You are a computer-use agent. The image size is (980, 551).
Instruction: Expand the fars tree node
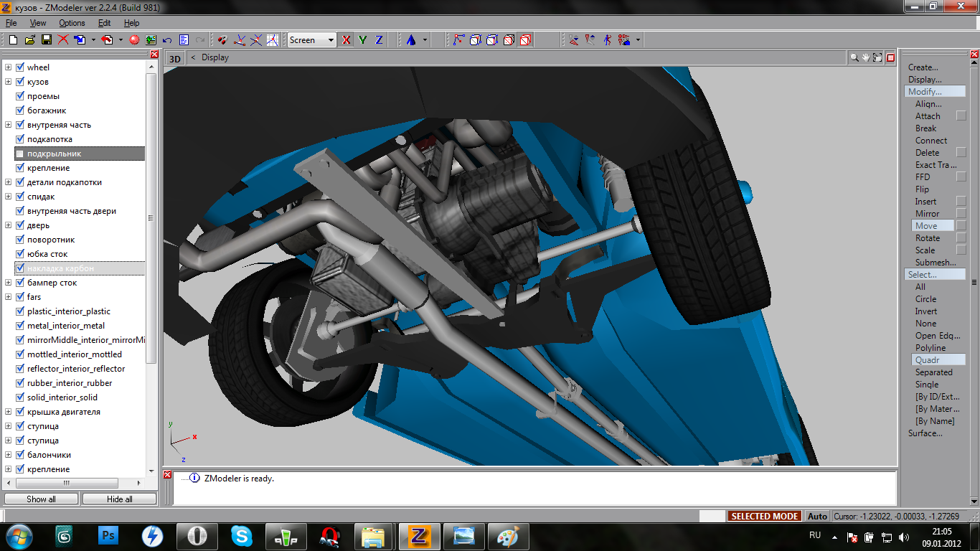click(x=9, y=297)
